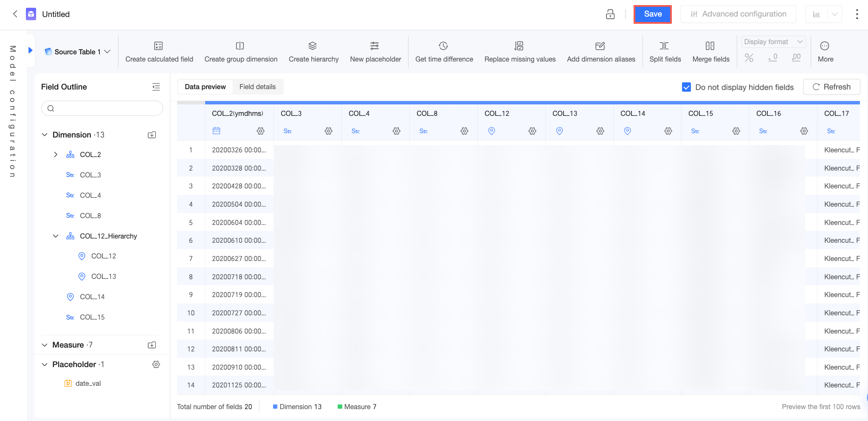The width and height of the screenshot is (868, 421).
Task: Open settings gear for COL_4 column
Action: 397,131
